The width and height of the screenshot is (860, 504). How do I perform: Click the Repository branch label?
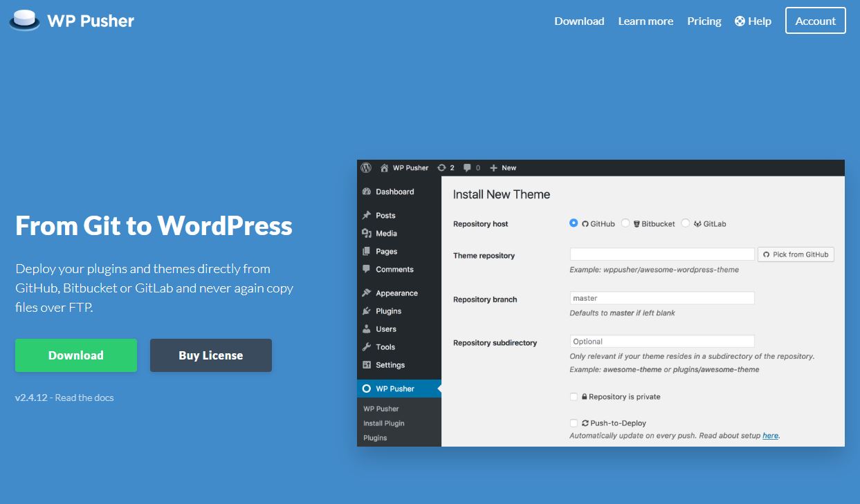tap(485, 299)
